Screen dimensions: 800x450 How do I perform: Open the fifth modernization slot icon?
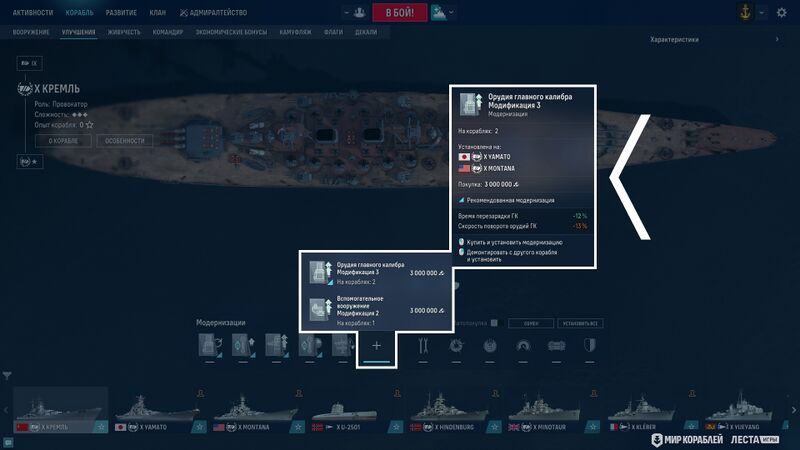(343, 345)
